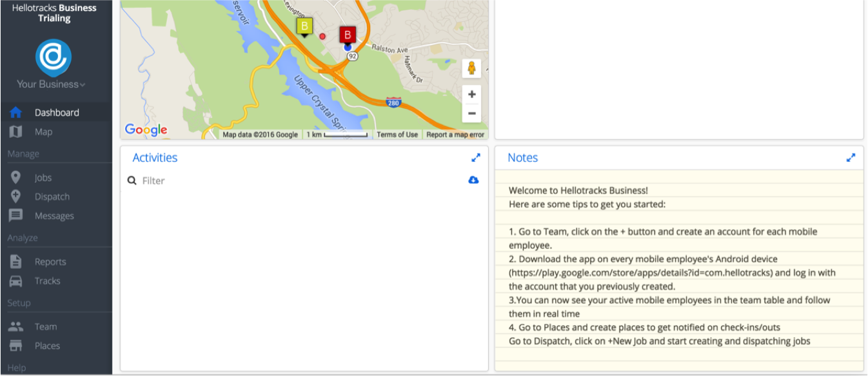Viewport: 868px width, 376px height.
Task: Click the Dispatch pin-plus icon
Action: click(x=16, y=197)
